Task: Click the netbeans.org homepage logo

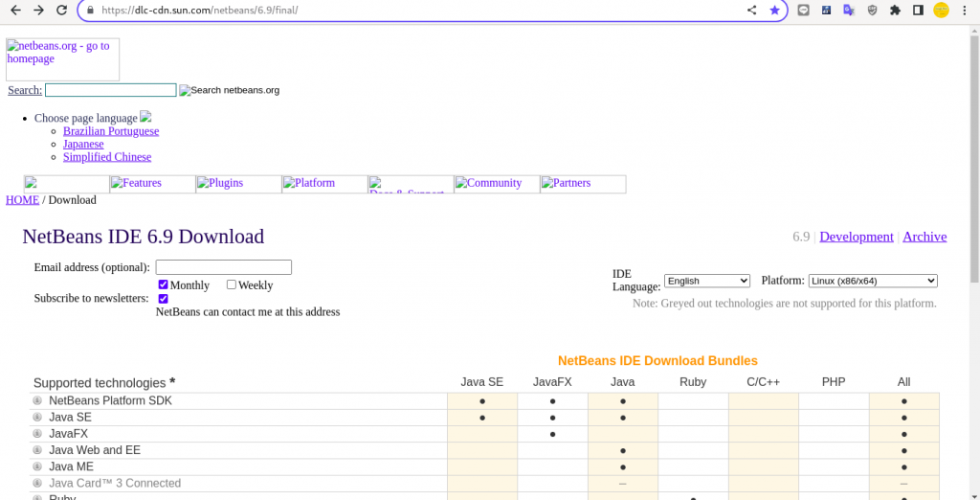Action: 62,59
